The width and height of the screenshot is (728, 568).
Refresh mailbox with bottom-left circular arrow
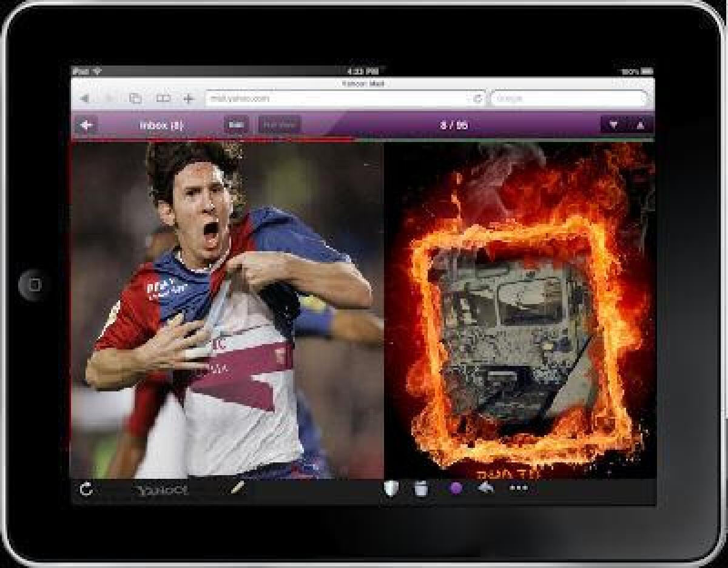coord(86,489)
